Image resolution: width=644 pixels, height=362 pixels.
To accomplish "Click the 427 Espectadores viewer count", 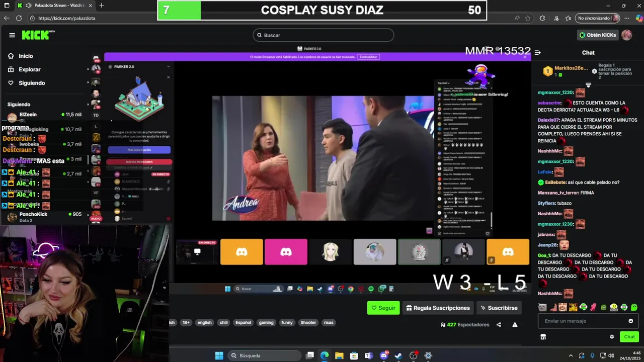I will (x=464, y=325).
